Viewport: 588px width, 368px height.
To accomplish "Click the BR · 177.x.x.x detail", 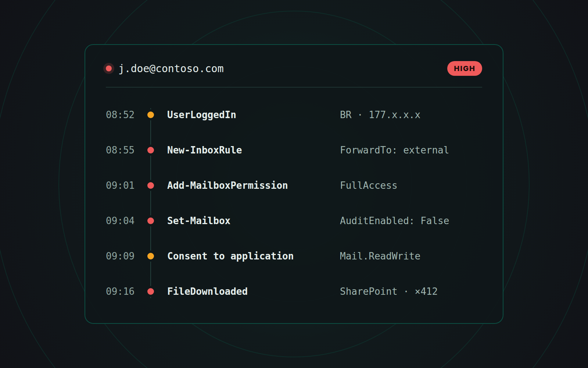I will [x=380, y=115].
